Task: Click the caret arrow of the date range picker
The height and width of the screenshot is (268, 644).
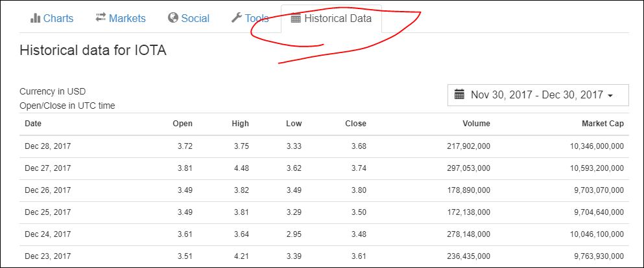Action: tap(610, 96)
